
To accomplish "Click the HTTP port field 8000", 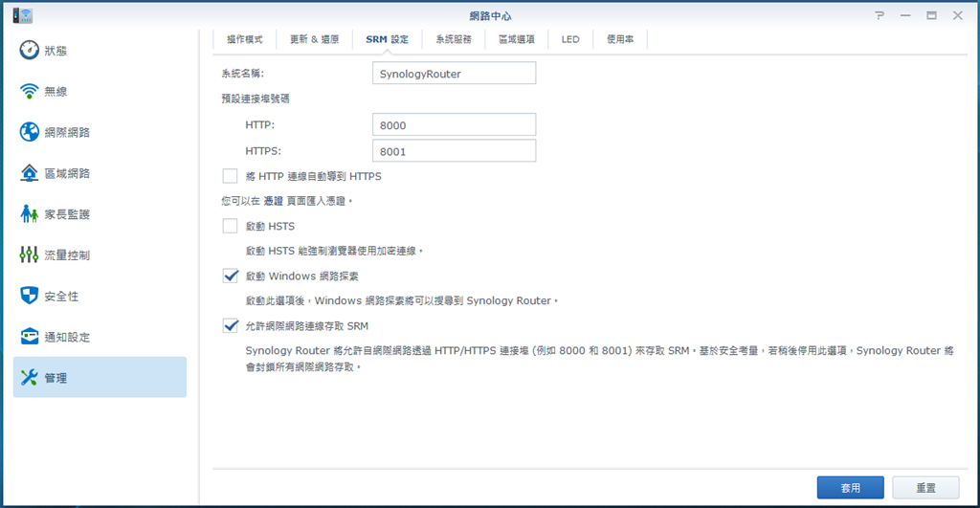I will pos(454,125).
